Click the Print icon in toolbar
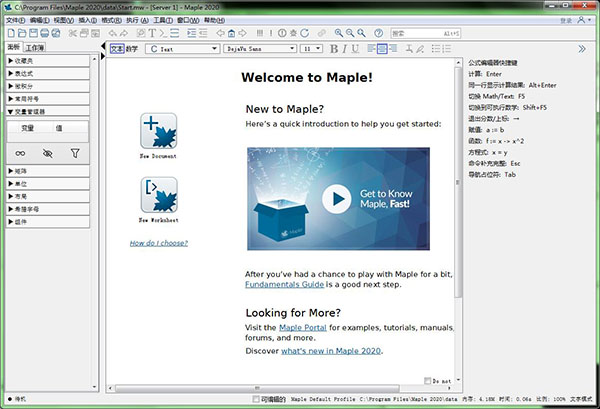The image size is (600, 409). 45,33
